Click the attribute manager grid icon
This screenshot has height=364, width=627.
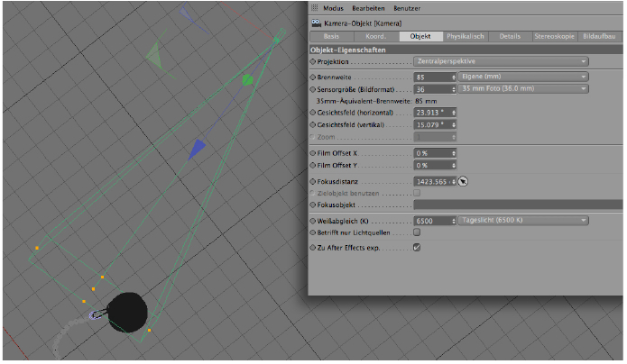[314, 7]
